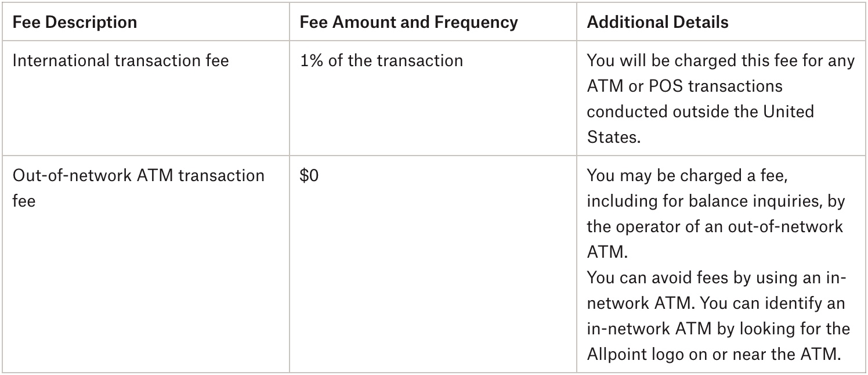Viewport: 868px width, 375px height.
Task: Click the Additional Details column header
Action: [x=657, y=22]
